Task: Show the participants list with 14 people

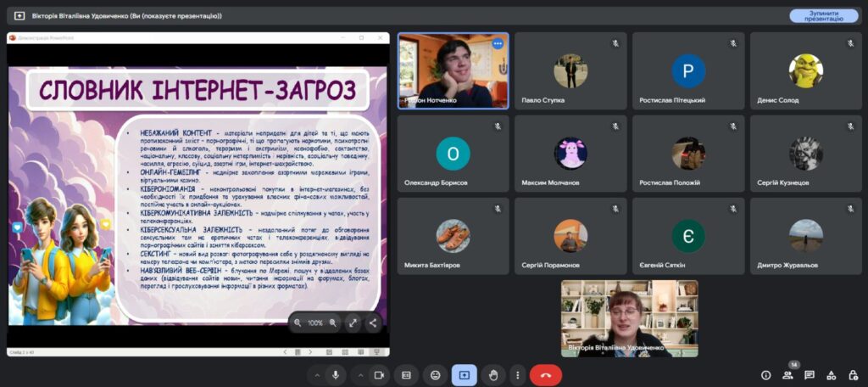Action: point(787,374)
